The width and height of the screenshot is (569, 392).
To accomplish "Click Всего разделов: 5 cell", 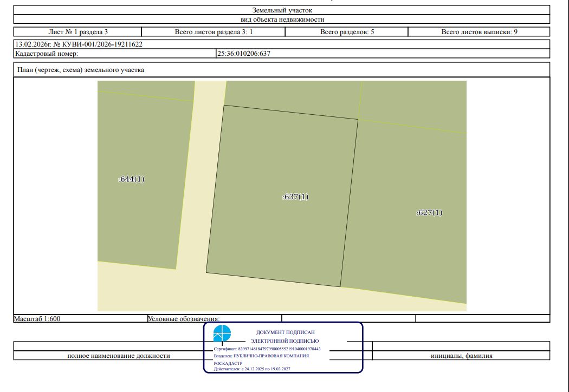I will [347, 31].
